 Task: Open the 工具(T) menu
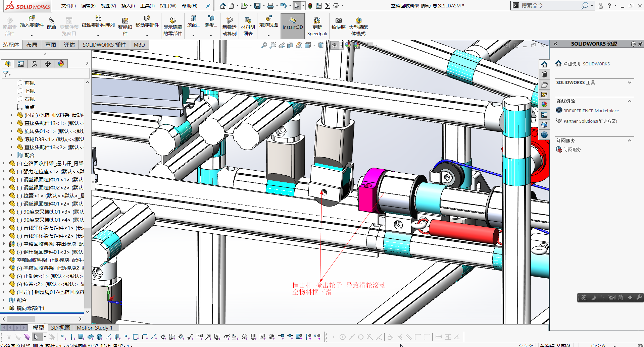coord(147,6)
